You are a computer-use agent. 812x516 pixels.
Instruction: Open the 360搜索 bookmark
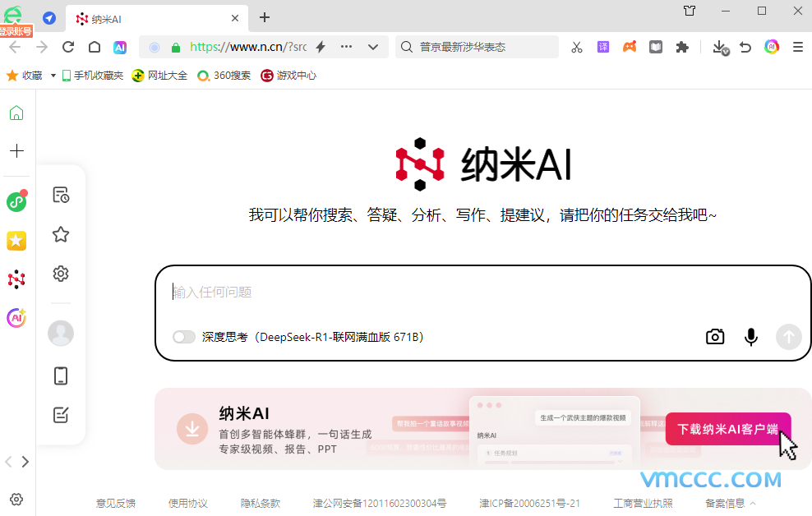224,76
